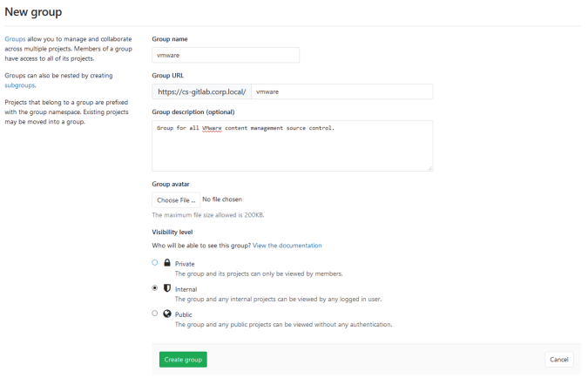Click the New group page heading
The height and width of the screenshot is (378, 588).
click(x=33, y=12)
